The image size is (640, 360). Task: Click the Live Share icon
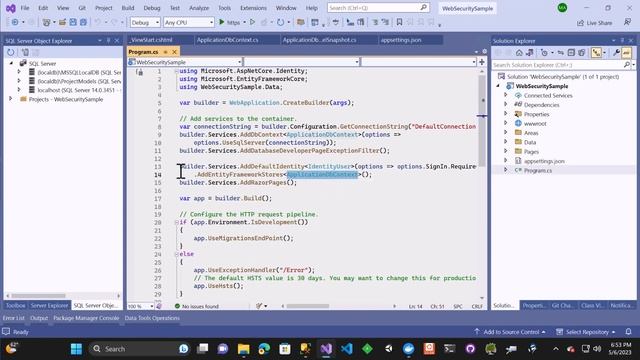[x=580, y=23]
